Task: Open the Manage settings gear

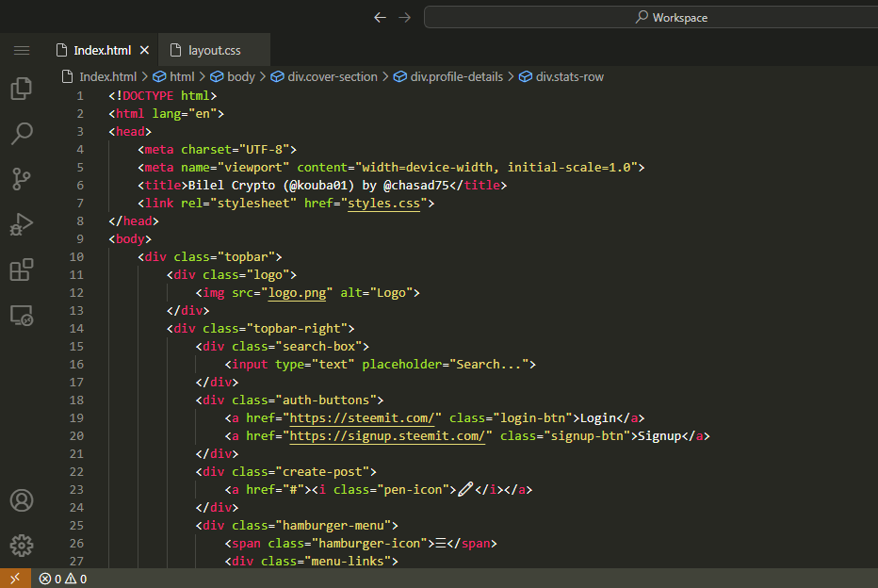Action: [22, 545]
